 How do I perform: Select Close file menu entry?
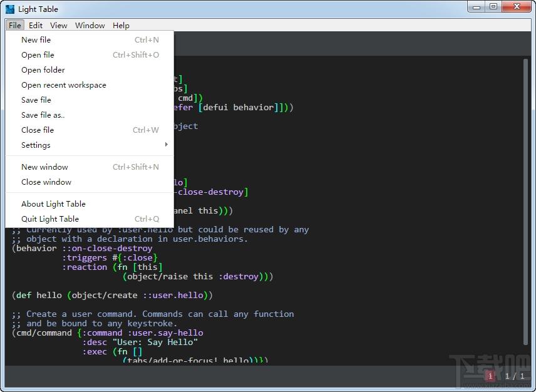tap(90, 130)
